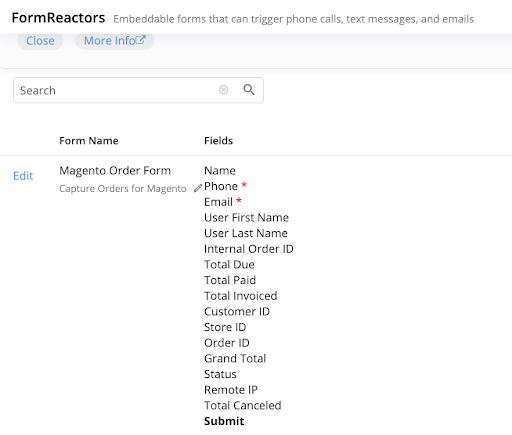Click the Total Invoiced field entry
The image size is (512, 435).
pos(241,296)
